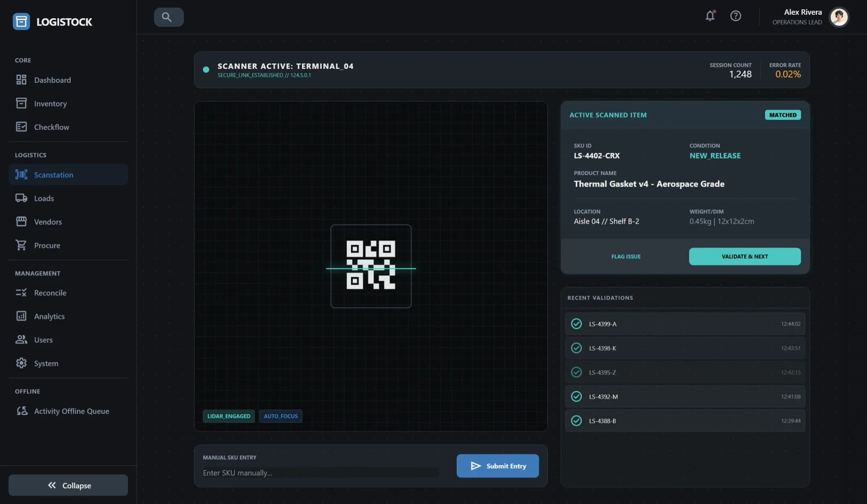Open the Inventory menu item

[68, 103]
